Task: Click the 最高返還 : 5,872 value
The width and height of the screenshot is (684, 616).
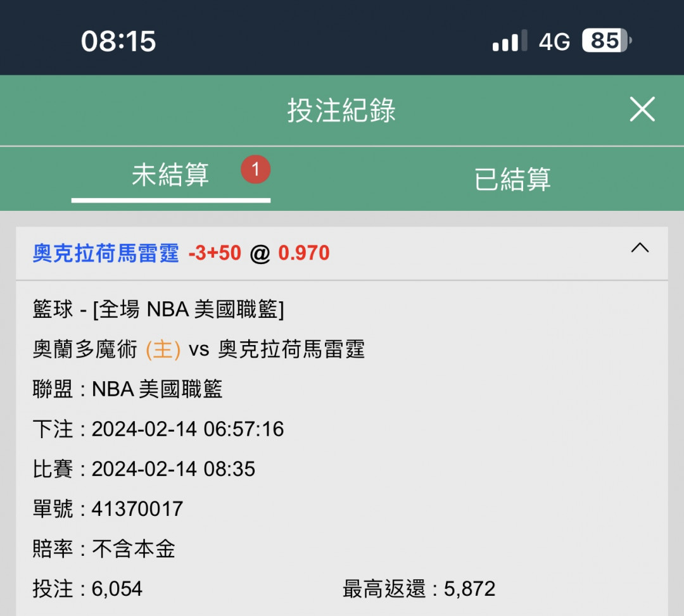Action: (x=419, y=589)
